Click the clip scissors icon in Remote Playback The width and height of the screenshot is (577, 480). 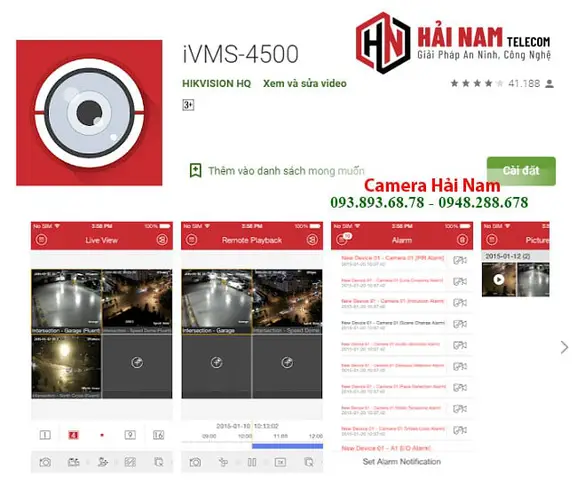(223, 462)
